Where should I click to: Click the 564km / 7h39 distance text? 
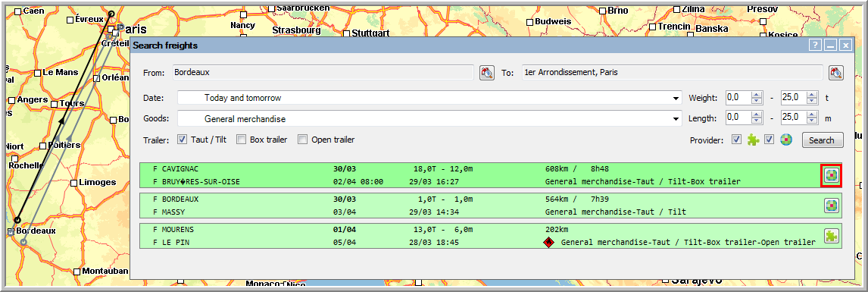[x=576, y=199]
